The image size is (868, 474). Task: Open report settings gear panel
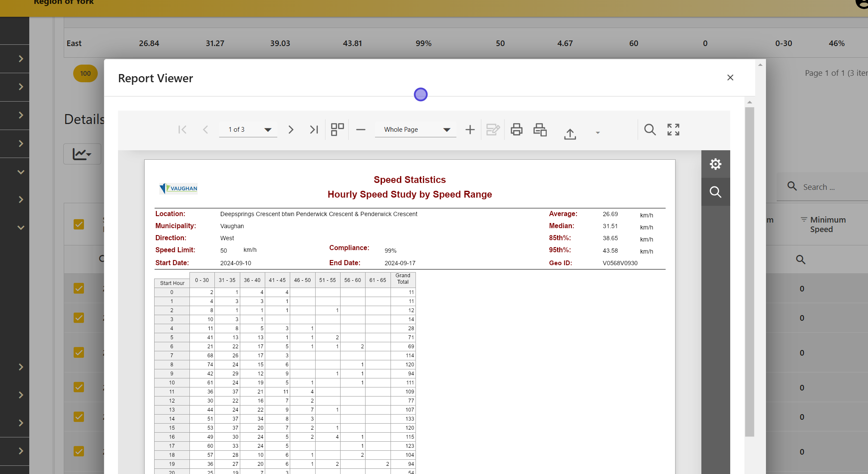tap(716, 164)
